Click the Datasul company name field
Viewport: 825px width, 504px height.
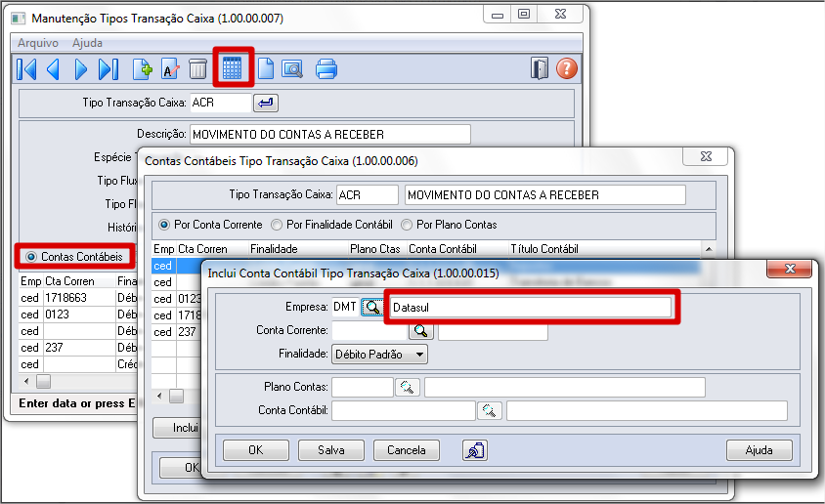[531, 308]
